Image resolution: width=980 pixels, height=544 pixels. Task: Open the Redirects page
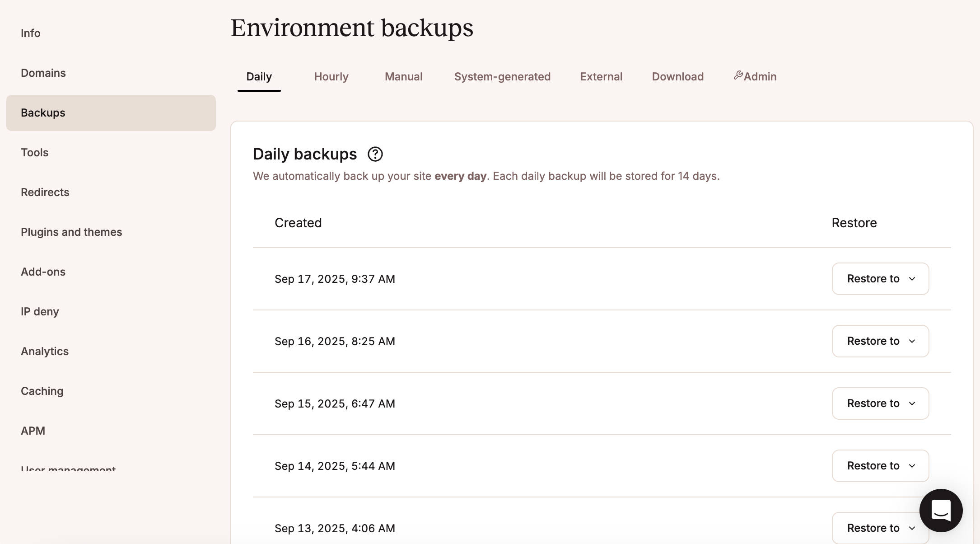(x=45, y=192)
